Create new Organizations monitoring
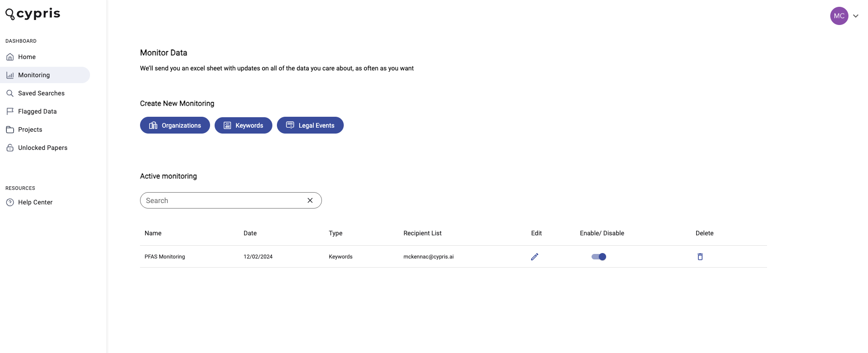 [x=175, y=125]
